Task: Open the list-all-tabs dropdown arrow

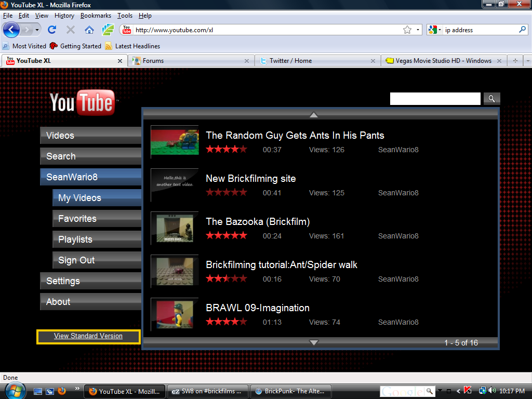Action: point(528,61)
